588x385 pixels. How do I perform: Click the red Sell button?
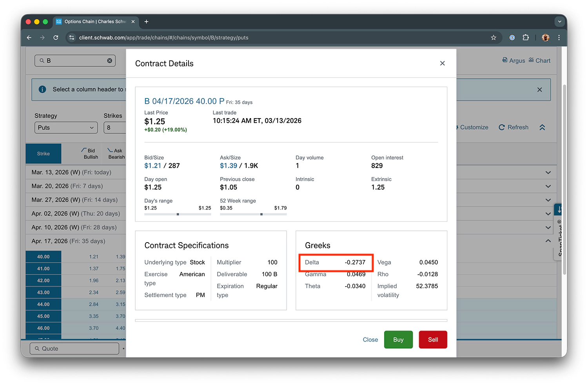pos(433,339)
